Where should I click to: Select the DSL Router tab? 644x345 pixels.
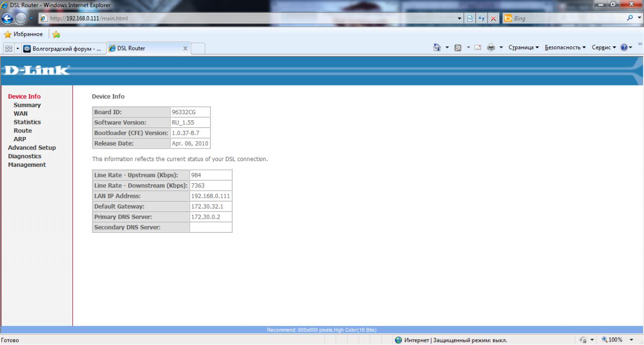(x=145, y=48)
